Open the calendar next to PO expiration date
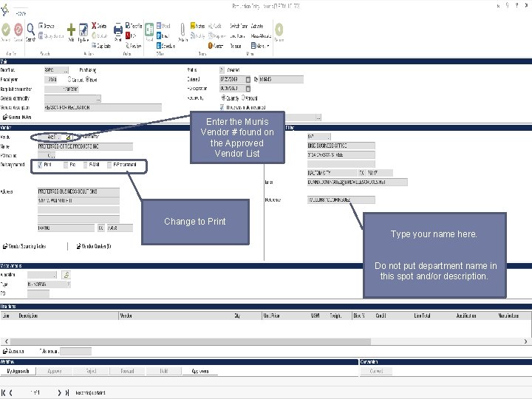 coord(248,89)
